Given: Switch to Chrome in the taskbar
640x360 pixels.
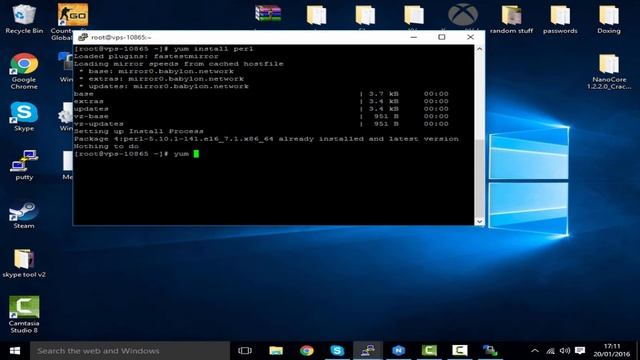Looking at the screenshot, I should click(x=307, y=351).
